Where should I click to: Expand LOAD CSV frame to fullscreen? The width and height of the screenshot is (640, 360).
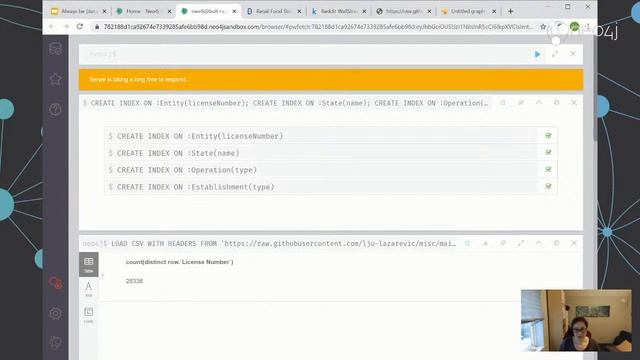pos(521,243)
